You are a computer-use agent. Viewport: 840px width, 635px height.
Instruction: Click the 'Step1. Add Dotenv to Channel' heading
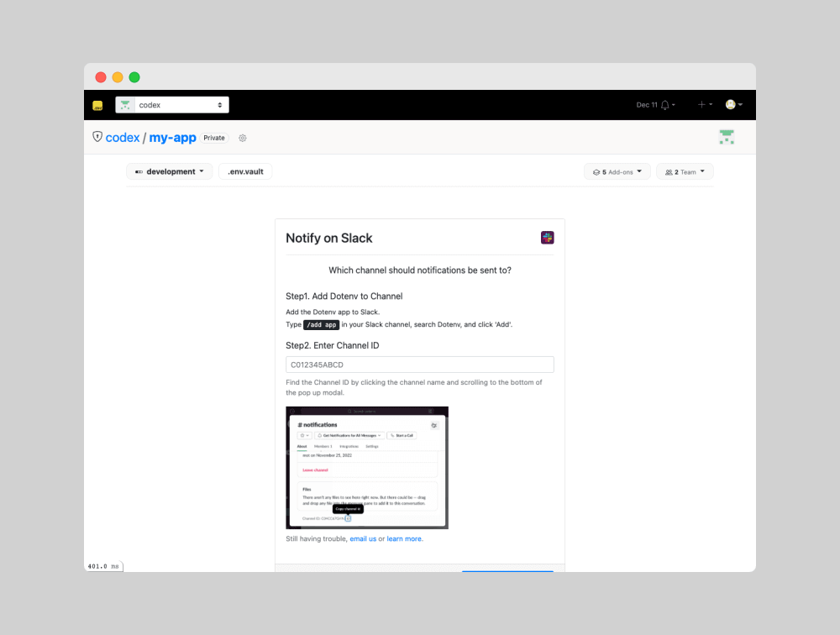[x=344, y=297]
